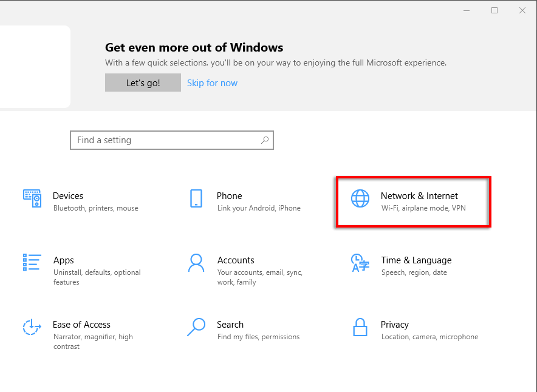Click the Apps list icon
The width and height of the screenshot is (537, 392).
pyautogui.click(x=32, y=263)
